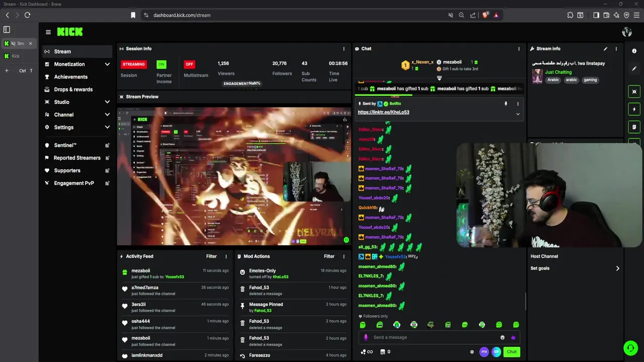
Task: Open Achievements in the sidebar
Action: [x=77, y=77]
